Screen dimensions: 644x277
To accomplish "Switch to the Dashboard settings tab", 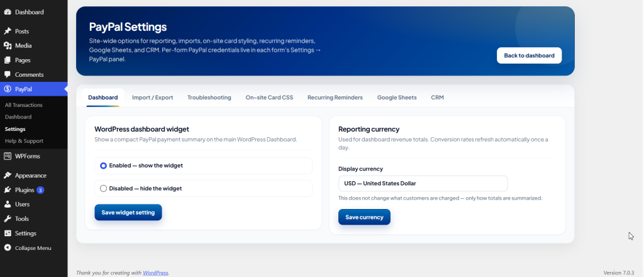I will pyautogui.click(x=103, y=98).
